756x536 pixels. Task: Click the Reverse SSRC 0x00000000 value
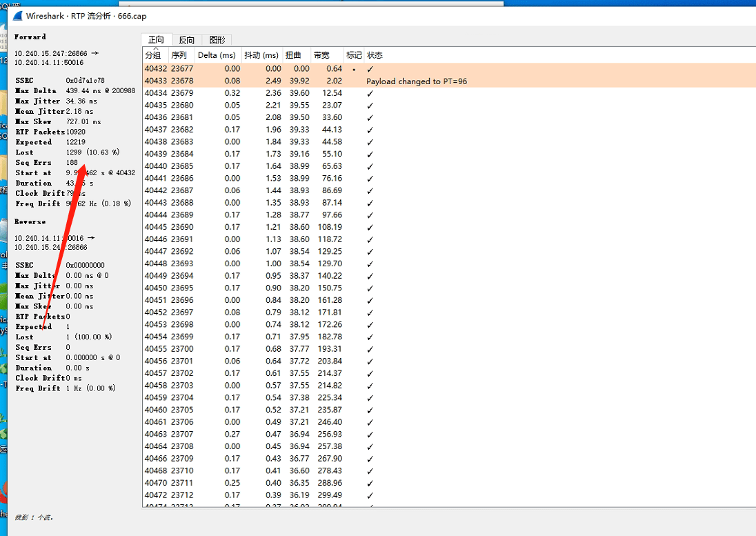tap(85, 265)
